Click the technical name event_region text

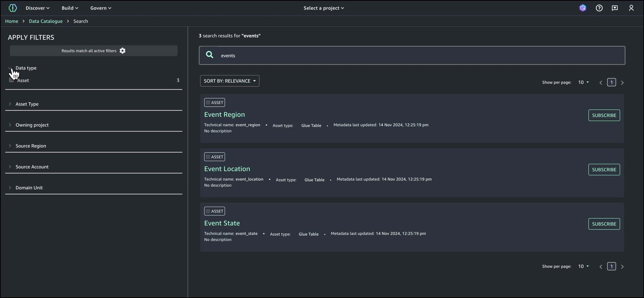point(248,125)
